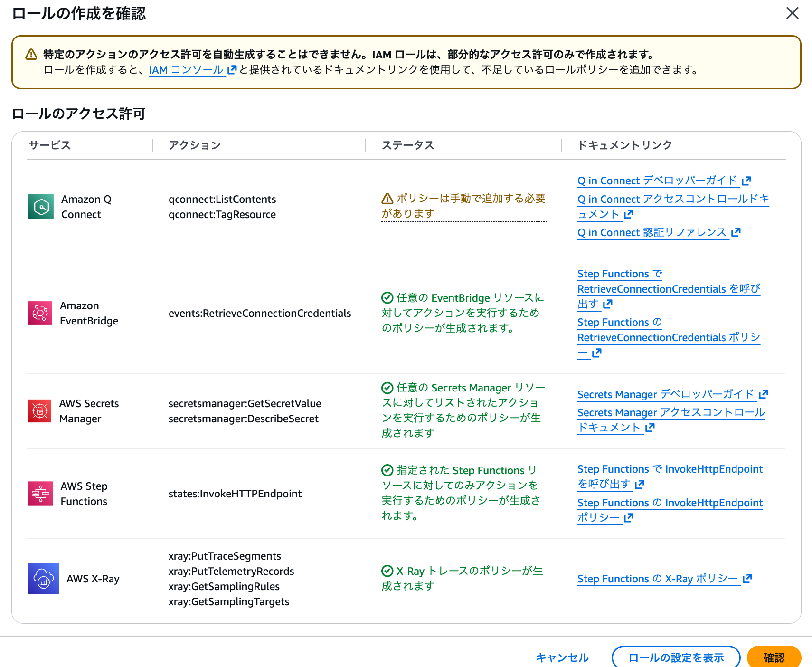Click the キャンセル option

coord(561,657)
